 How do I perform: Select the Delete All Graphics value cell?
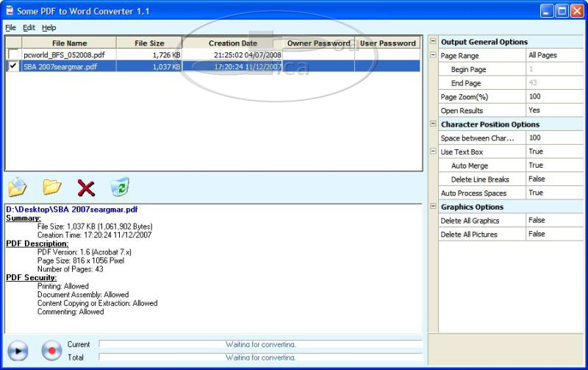[x=554, y=221]
